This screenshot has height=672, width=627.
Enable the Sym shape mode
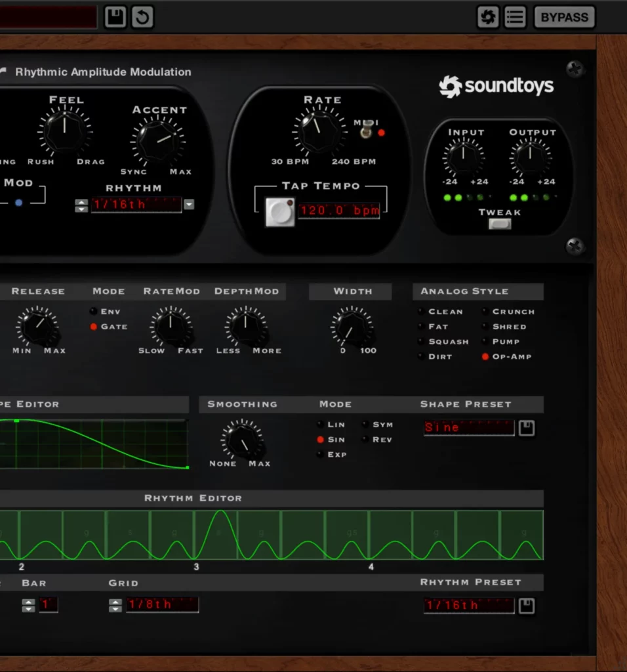point(365,425)
